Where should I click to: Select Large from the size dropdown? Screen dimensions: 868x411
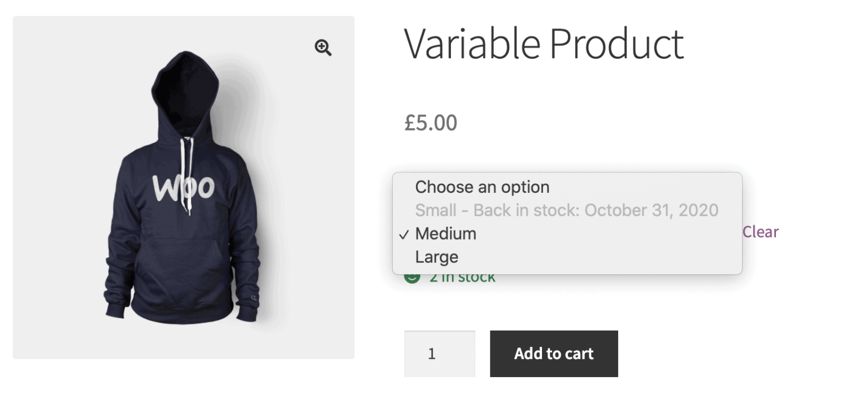tap(436, 257)
